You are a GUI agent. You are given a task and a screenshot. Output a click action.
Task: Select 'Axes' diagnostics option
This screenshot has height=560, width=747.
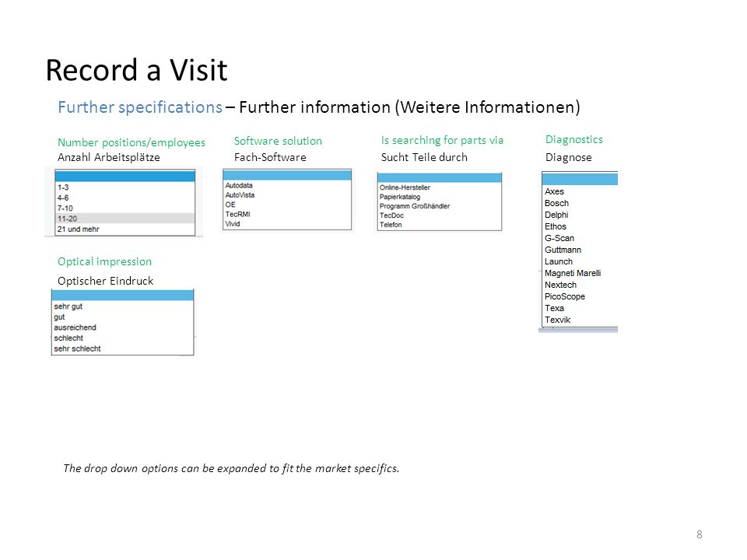[x=580, y=191]
